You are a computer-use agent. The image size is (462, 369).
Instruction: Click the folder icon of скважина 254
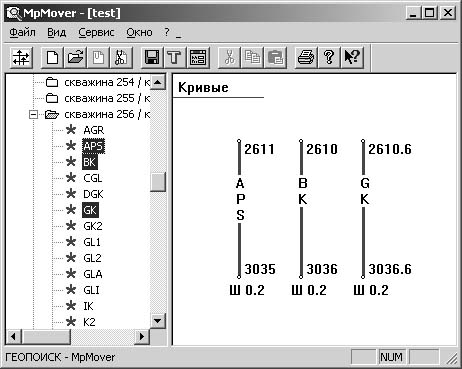point(52,82)
